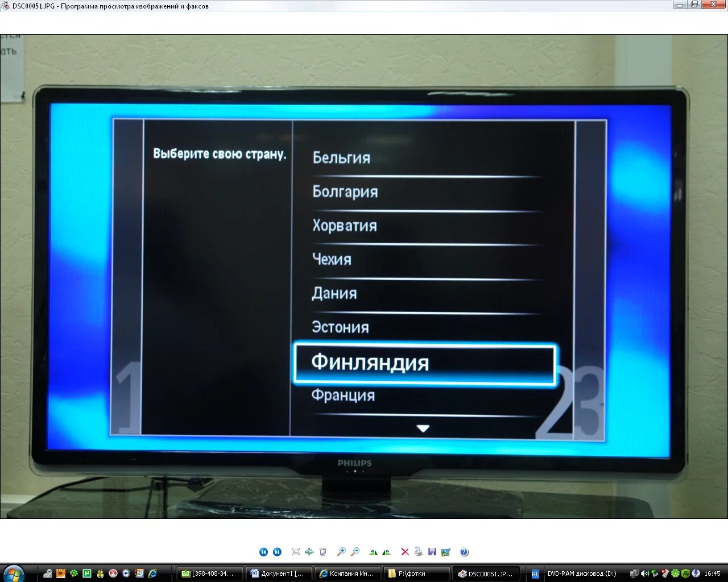The width and height of the screenshot is (728, 582).
Task: Rotate image clockwise
Action: pos(373,552)
